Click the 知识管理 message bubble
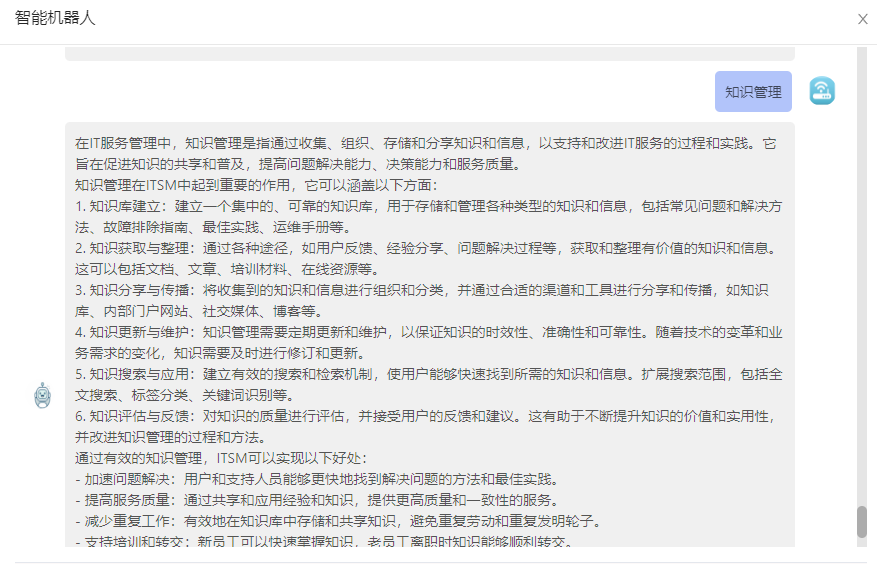 (x=753, y=92)
